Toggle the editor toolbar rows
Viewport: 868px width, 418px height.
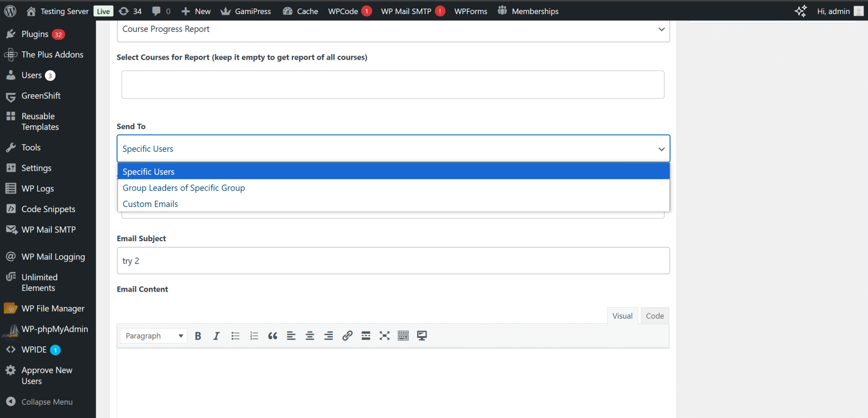click(x=403, y=336)
